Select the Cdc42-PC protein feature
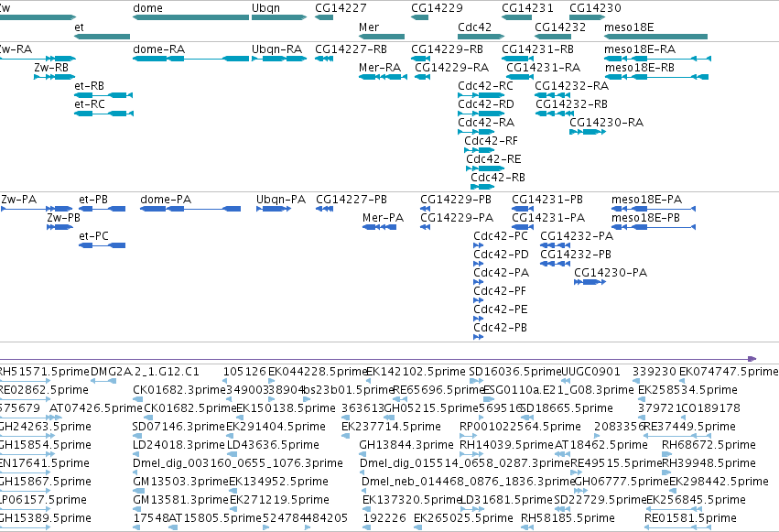 pyautogui.click(x=479, y=246)
